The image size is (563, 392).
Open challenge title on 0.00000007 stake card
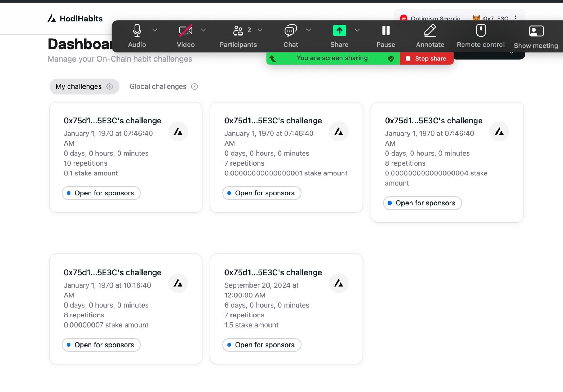click(x=113, y=272)
